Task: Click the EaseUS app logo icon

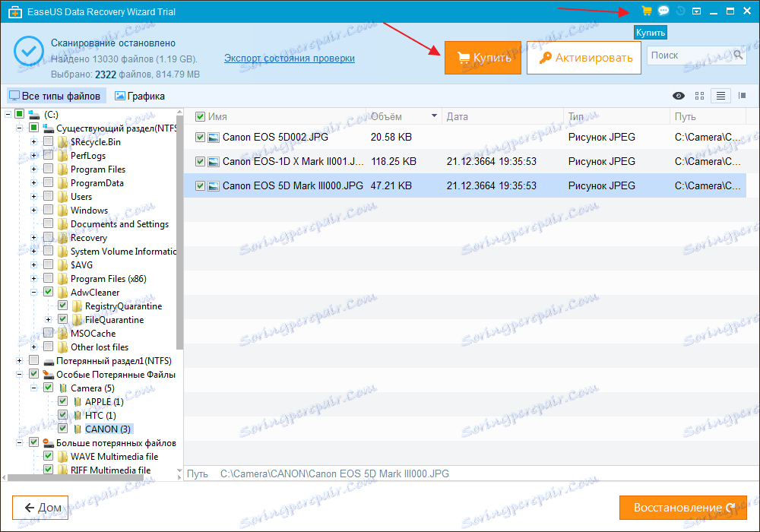Action: point(15,11)
